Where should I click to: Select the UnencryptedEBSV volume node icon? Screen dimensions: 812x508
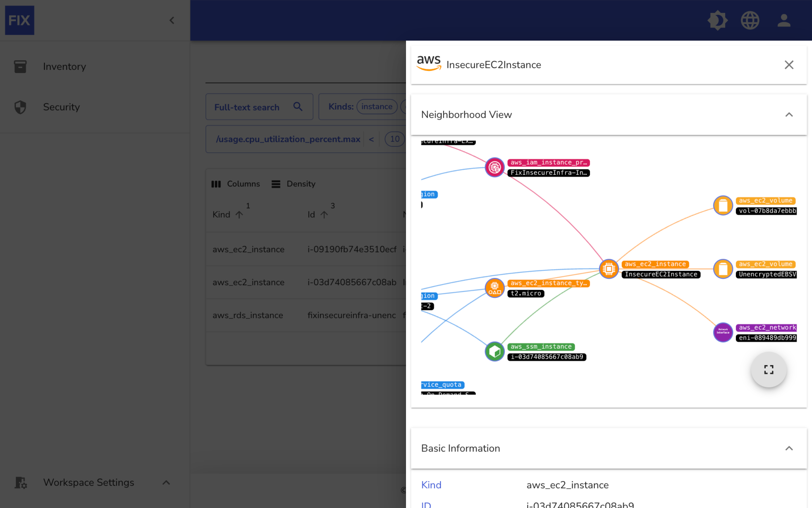point(723,269)
